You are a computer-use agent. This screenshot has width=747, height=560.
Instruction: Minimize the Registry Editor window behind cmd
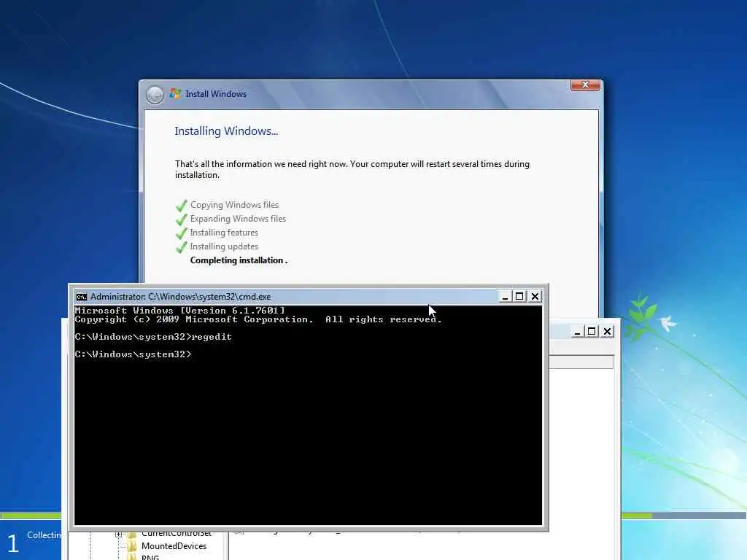tap(578, 332)
